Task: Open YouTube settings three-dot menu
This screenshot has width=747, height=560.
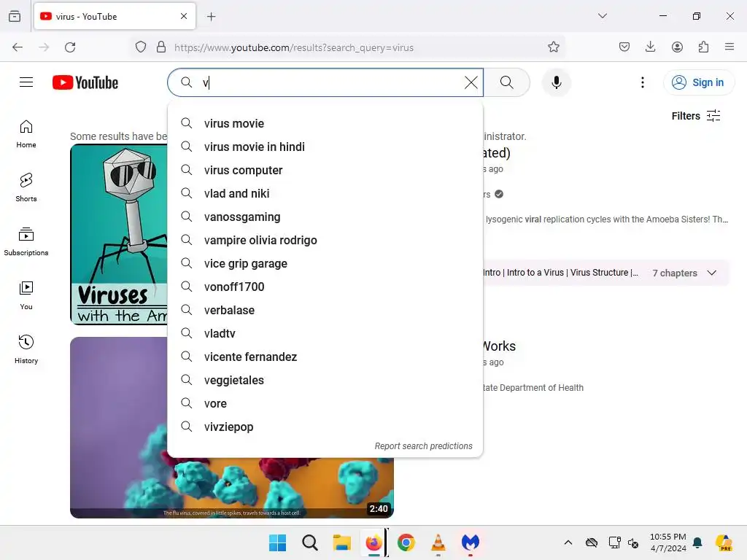Action: pyautogui.click(x=642, y=82)
